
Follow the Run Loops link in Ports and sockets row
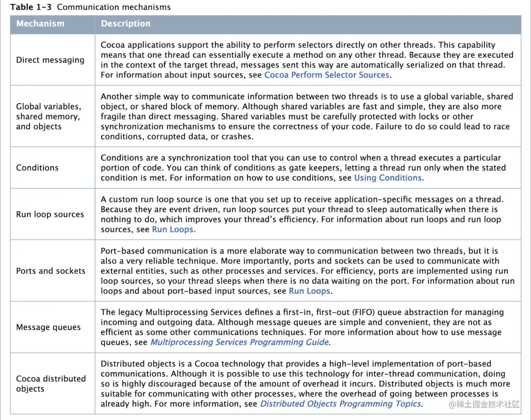[309, 291]
